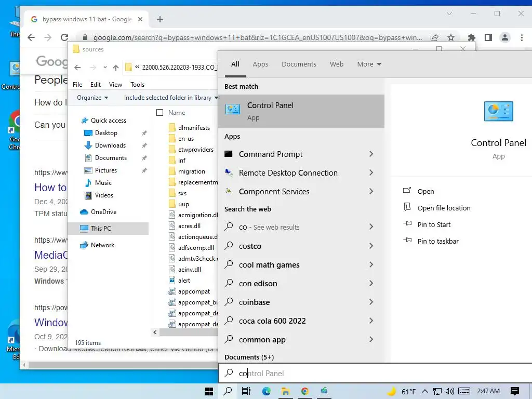Select the All search tab
The width and height of the screenshot is (532, 399).
point(235,64)
